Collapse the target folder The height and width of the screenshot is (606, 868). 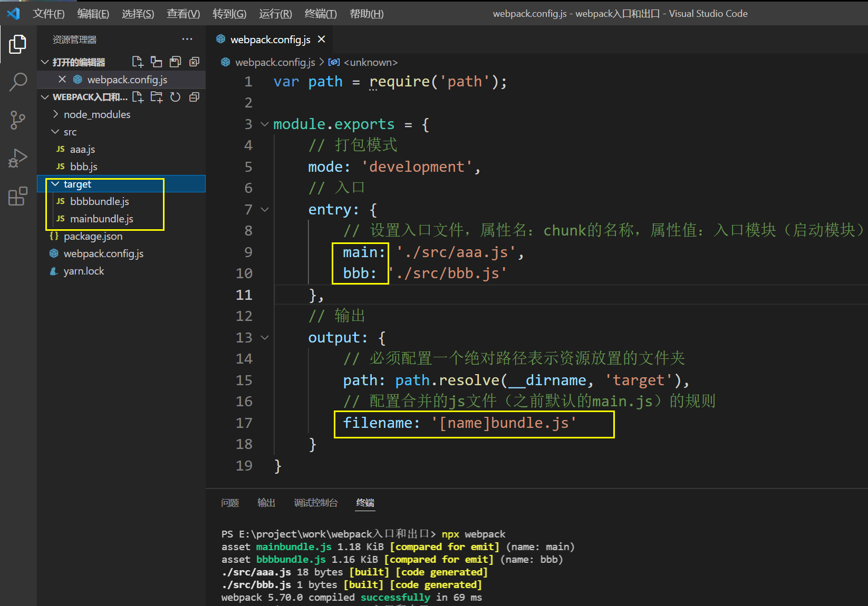coord(55,184)
